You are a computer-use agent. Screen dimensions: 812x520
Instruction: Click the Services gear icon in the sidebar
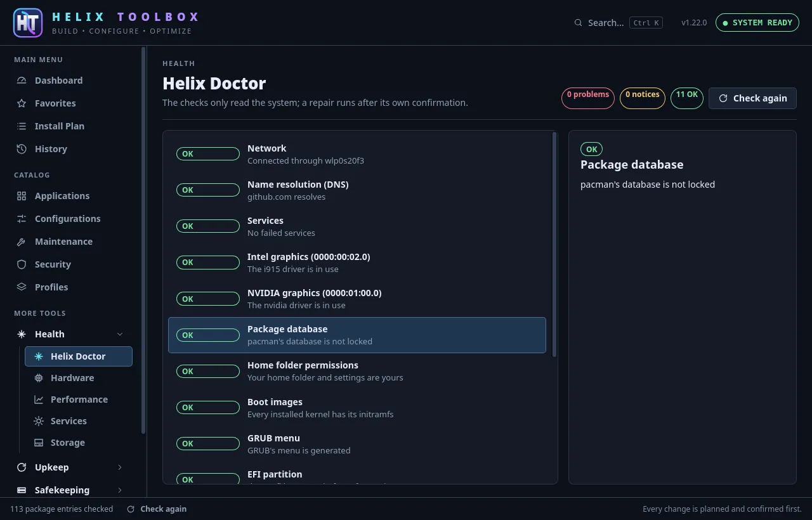39,421
